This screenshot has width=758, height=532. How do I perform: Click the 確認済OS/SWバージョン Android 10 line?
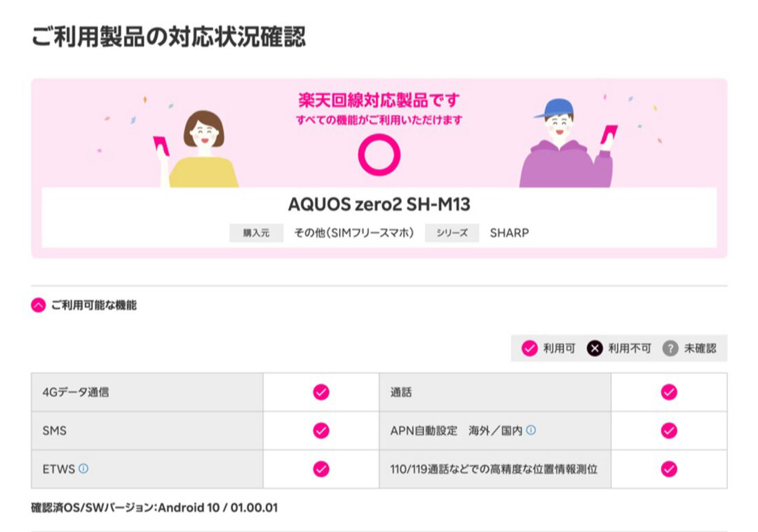click(x=154, y=508)
